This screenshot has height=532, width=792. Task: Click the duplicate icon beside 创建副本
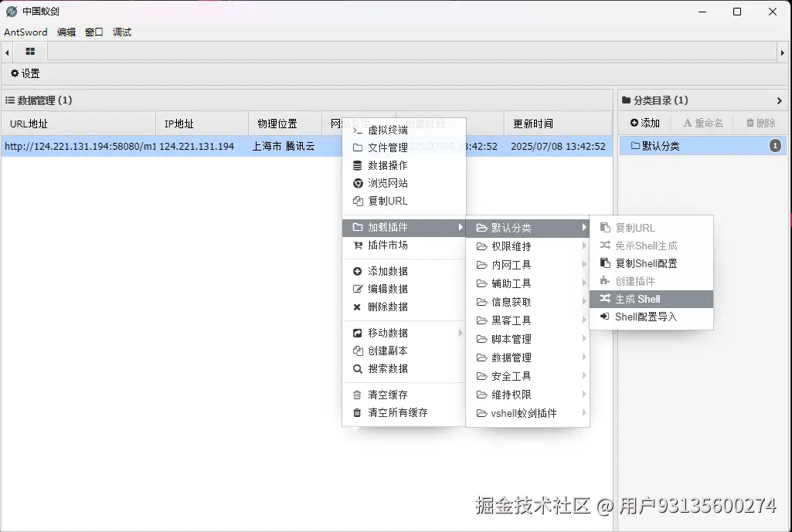(x=358, y=351)
